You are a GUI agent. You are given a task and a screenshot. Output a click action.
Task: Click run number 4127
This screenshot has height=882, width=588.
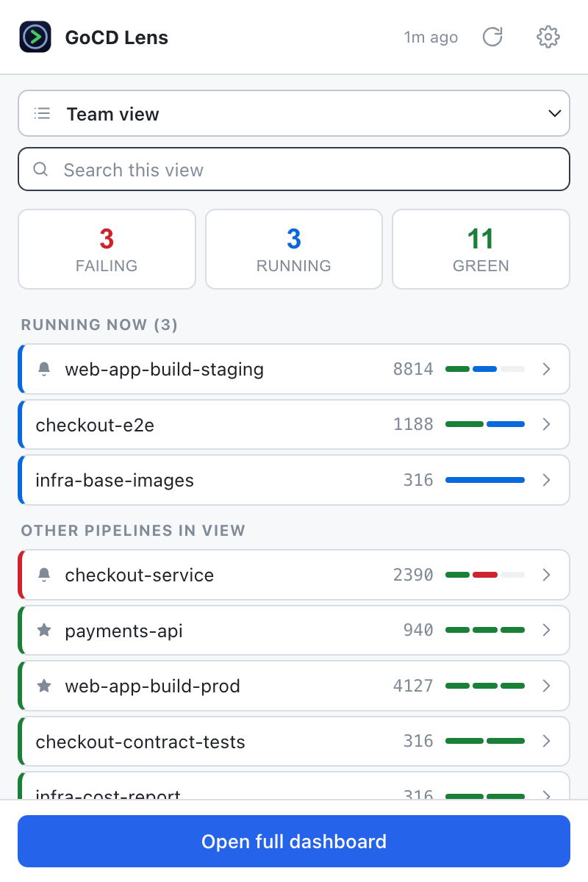tap(413, 686)
